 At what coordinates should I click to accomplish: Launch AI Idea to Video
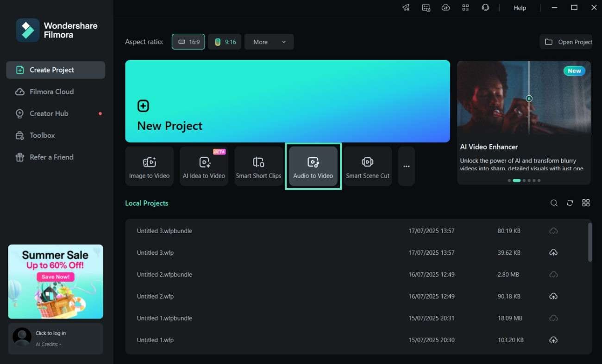[204, 167]
